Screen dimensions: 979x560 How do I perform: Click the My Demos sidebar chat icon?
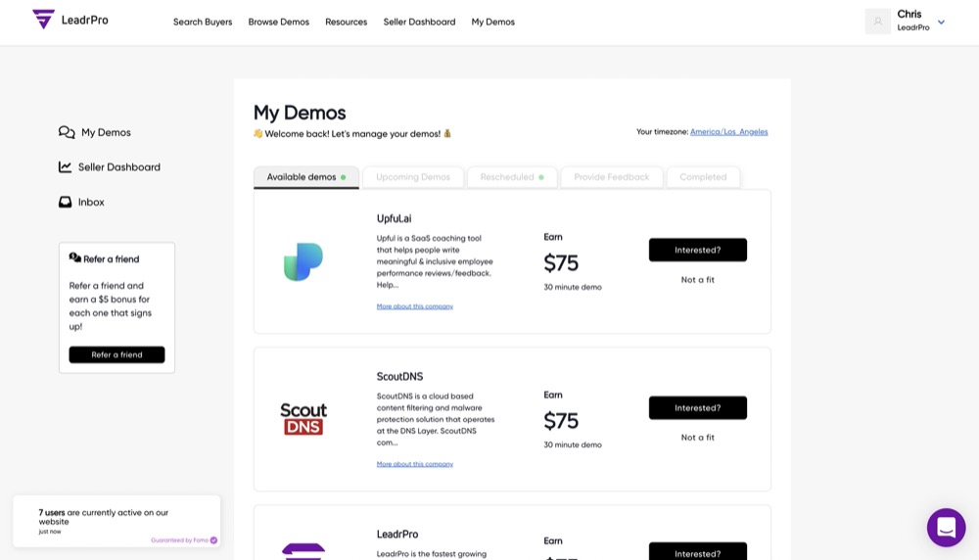pos(67,132)
